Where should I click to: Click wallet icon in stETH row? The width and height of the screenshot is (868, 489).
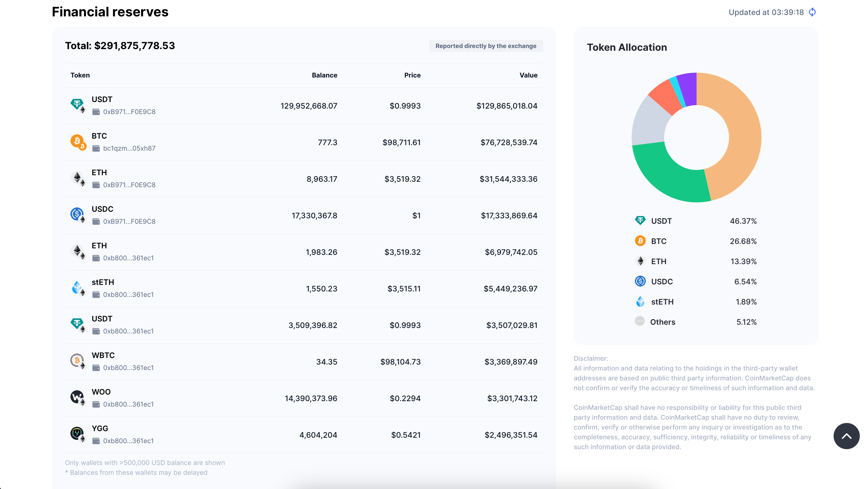point(96,295)
